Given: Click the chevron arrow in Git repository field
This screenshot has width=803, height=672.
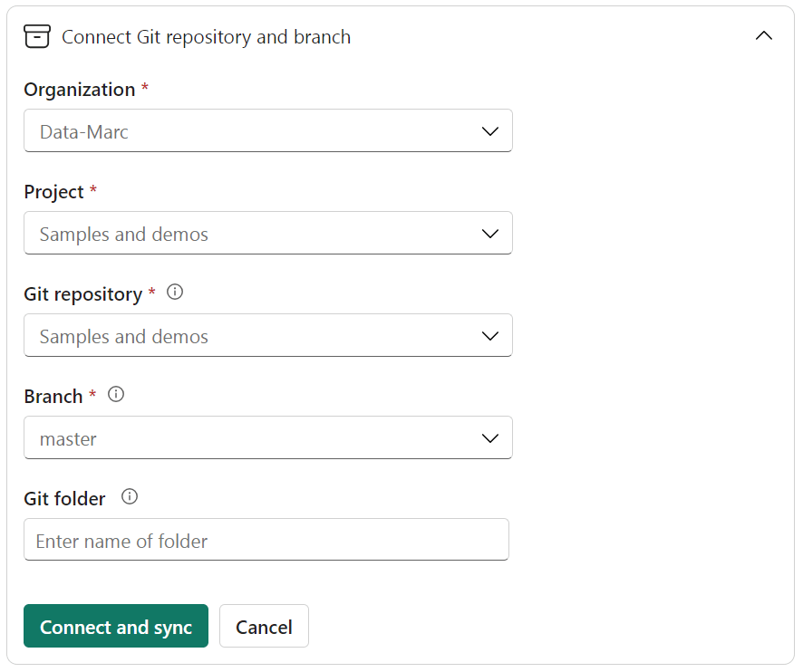Looking at the screenshot, I should (x=490, y=336).
